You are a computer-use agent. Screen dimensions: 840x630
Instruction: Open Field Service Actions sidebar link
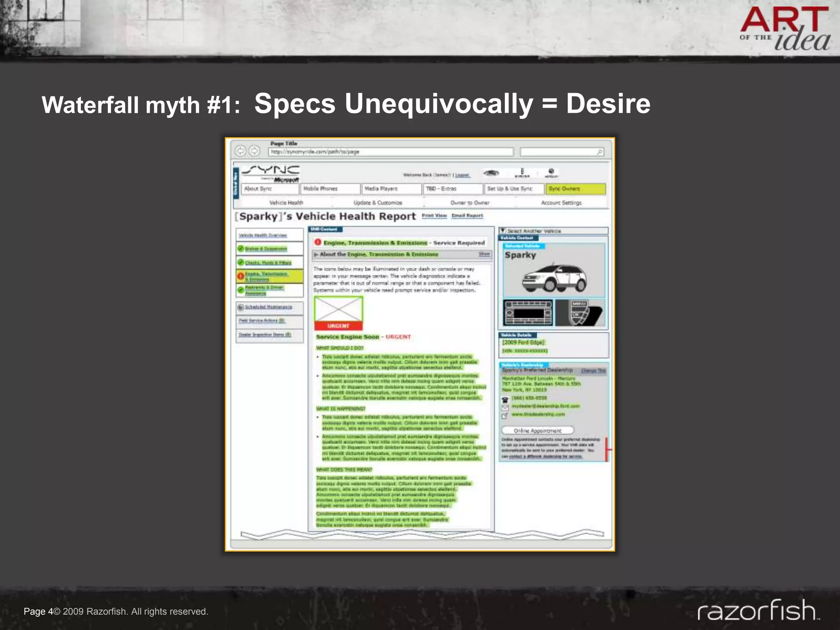click(262, 321)
